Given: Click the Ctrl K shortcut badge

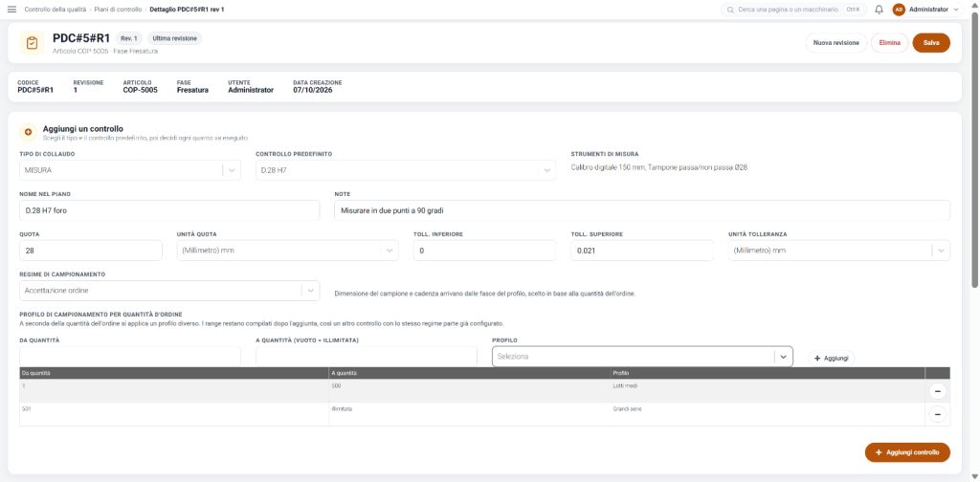Looking at the screenshot, I should (853, 10).
